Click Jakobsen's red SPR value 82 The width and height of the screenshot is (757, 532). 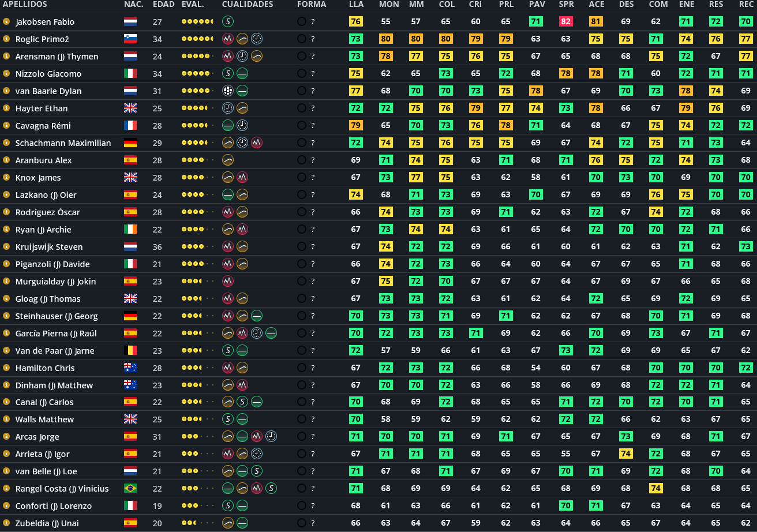coord(566,22)
